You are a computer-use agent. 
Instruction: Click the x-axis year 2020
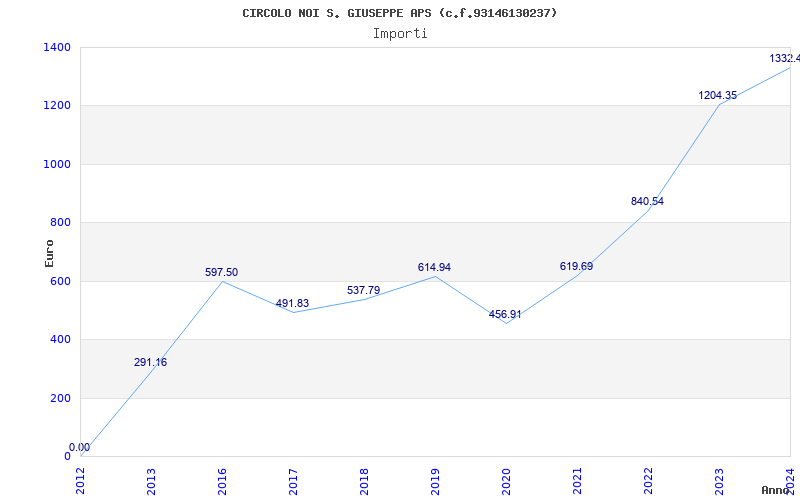(x=506, y=481)
